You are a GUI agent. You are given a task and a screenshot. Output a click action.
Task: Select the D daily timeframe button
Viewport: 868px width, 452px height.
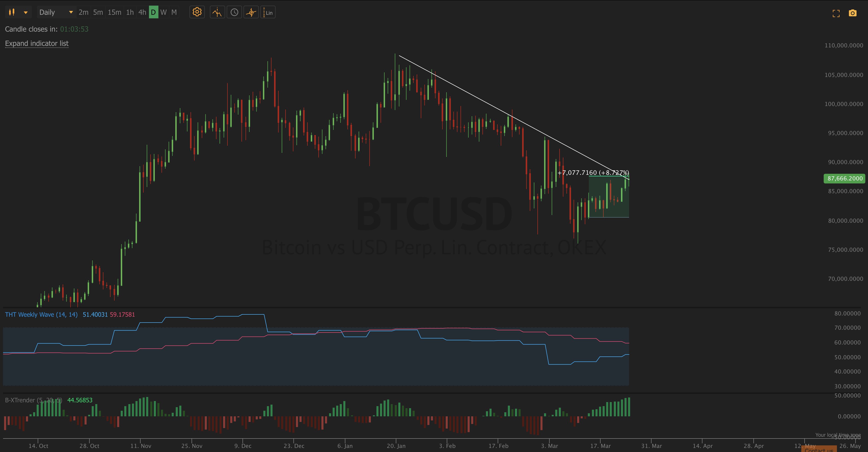(153, 12)
